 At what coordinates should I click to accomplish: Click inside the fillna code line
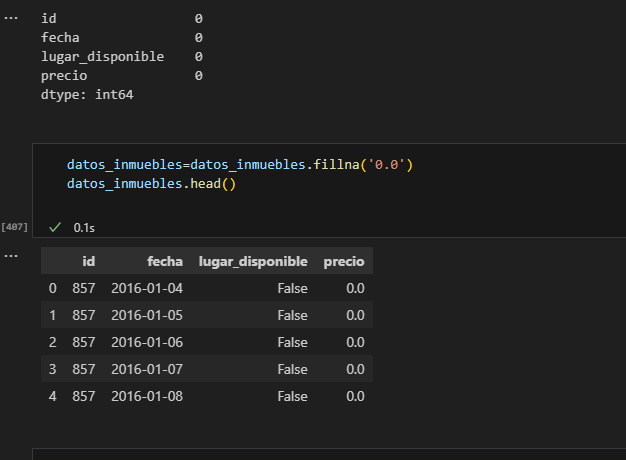(240, 165)
